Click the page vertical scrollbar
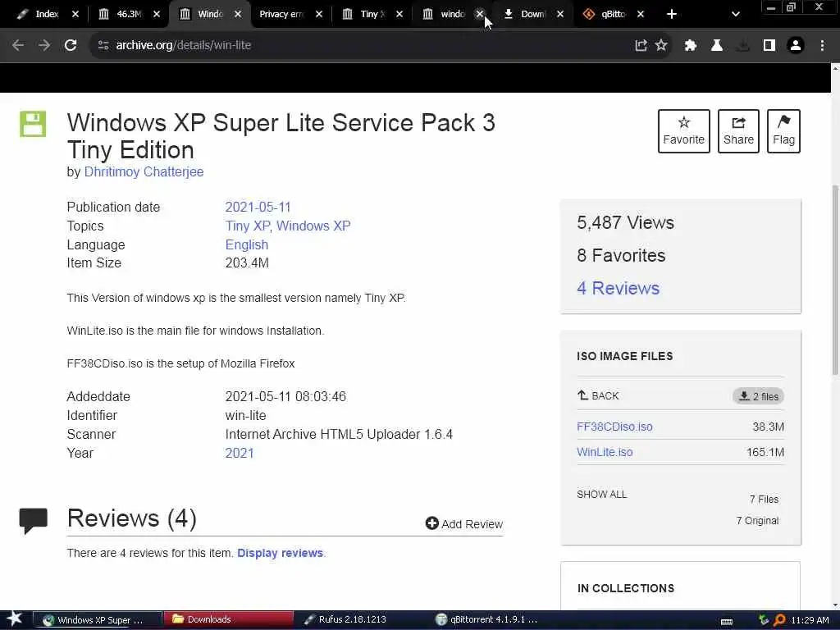This screenshot has height=630, width=840. point(835,280)
